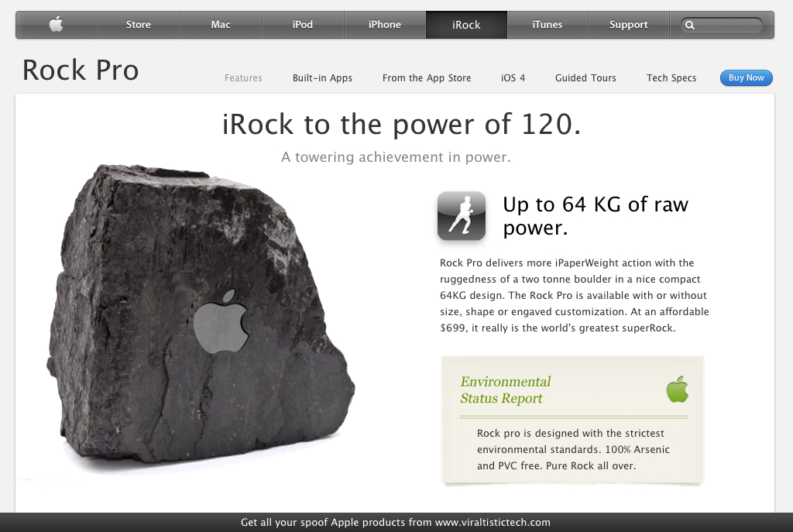
Task: Click the 'iRock to the power of 120.' headline
Action: click(402, 125)
